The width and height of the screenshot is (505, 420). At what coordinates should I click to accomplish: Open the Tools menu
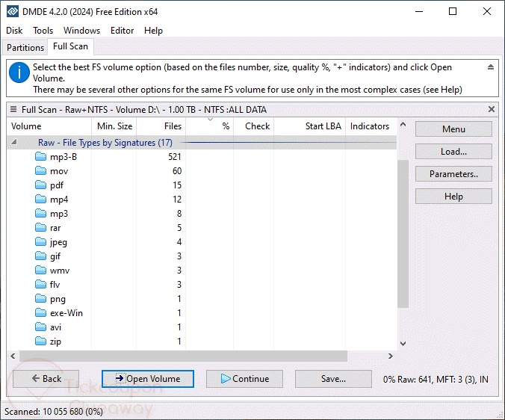(43, 31)
